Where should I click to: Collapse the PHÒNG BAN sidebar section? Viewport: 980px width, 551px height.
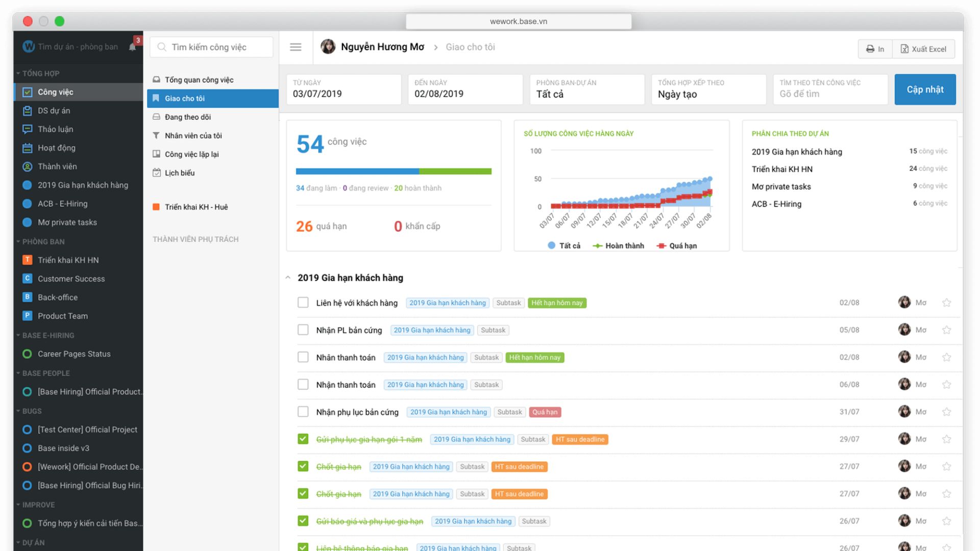coord(18,241)
